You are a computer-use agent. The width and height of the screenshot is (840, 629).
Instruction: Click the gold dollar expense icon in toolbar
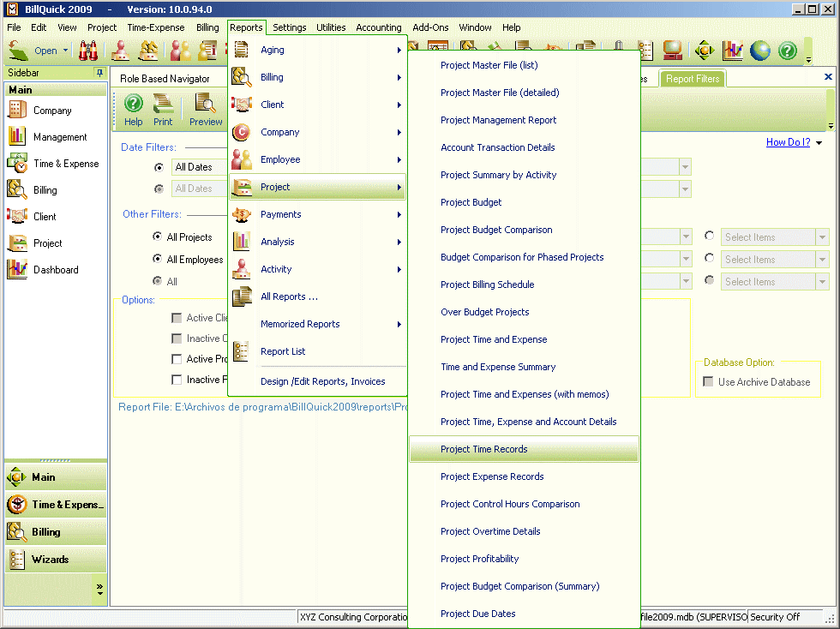148,51
